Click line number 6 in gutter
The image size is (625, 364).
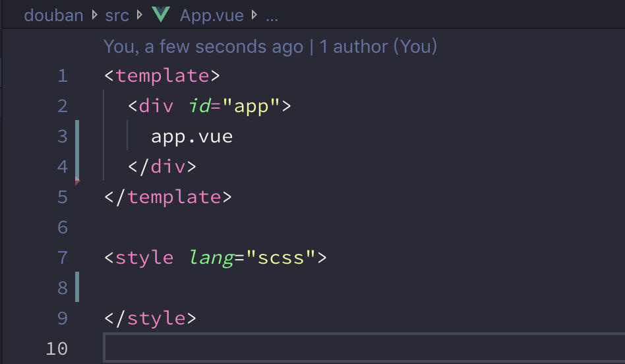pyautogui.click(x=63, y=228)
